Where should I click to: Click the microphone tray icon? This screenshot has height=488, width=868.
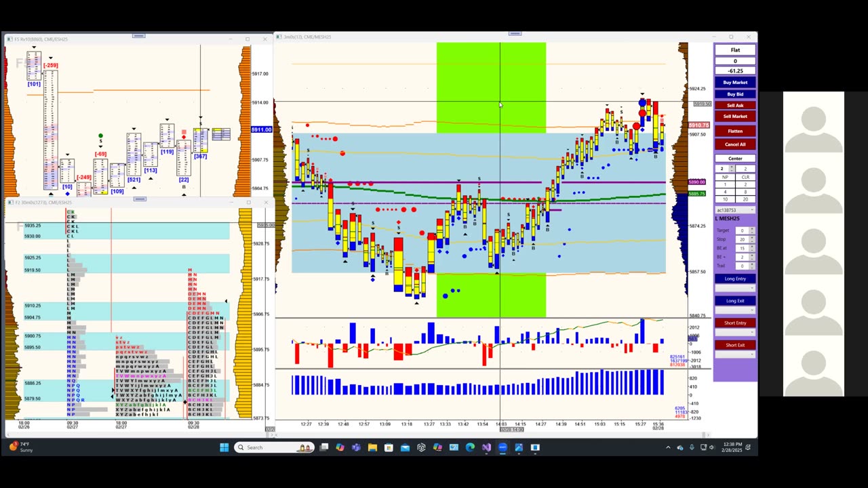(x=692, y=447)
